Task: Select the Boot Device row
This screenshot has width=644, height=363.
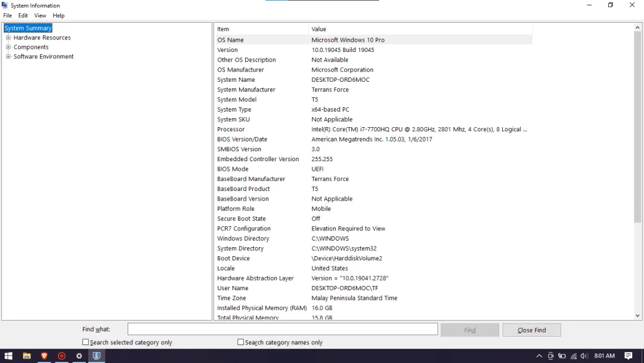Action: [x=373, y=258]
